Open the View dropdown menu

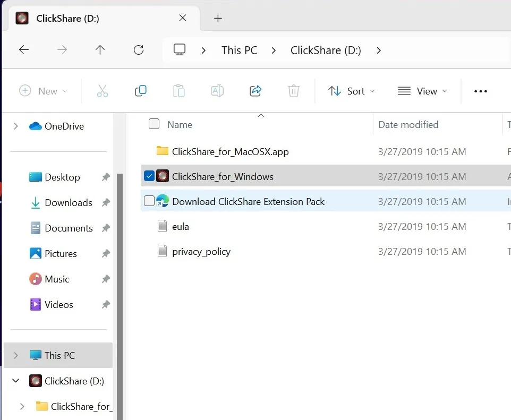422,91
